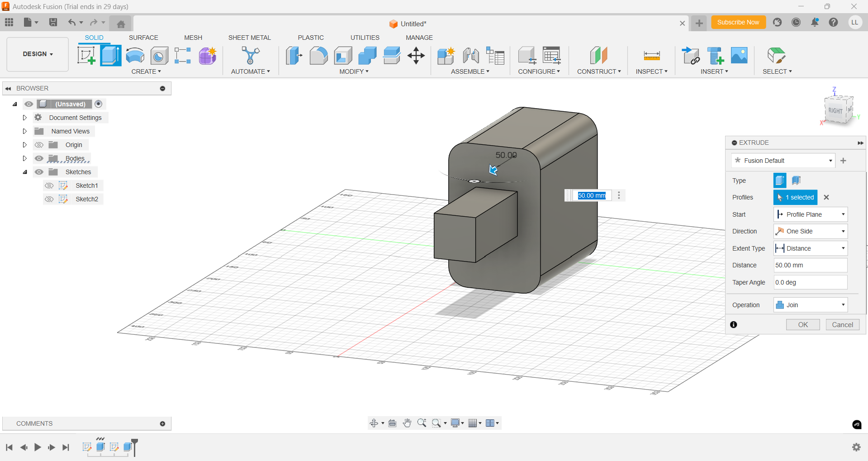Expand the Bodies node
The height and width of the screenshot is (461, 868).
pos(25,158)
